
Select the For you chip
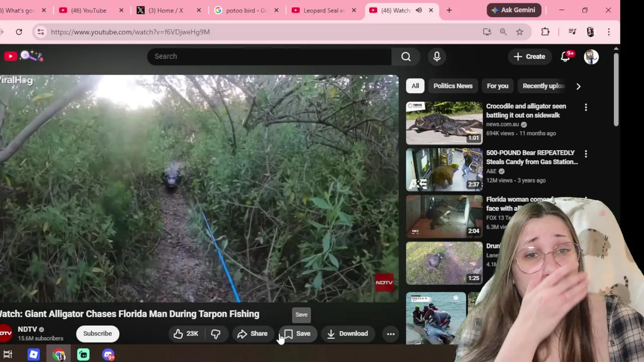coord(498,86)
